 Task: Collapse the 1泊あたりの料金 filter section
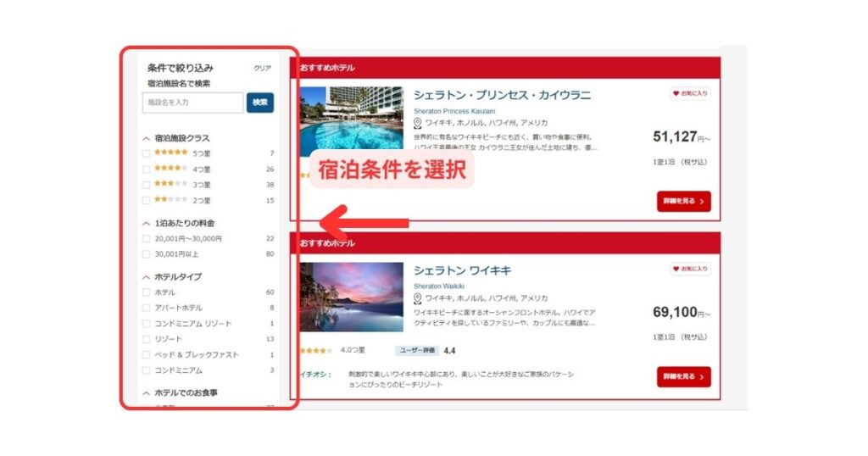tap(147, 224)
